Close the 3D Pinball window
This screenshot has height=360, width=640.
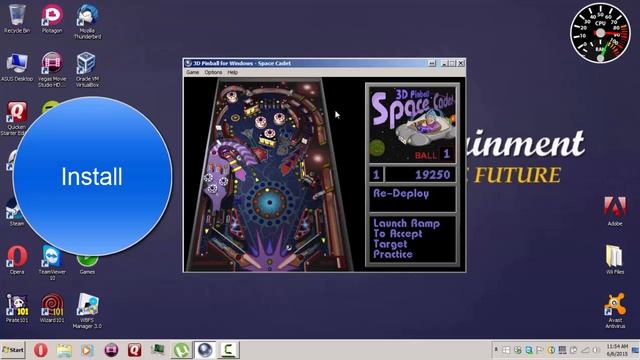coord(460,63)
